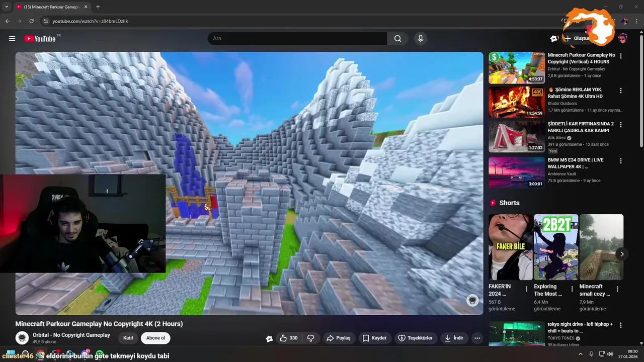
Task: Open Şömine REKLAM YOK fireplace video thumbnail
Action: pos(517,102)
